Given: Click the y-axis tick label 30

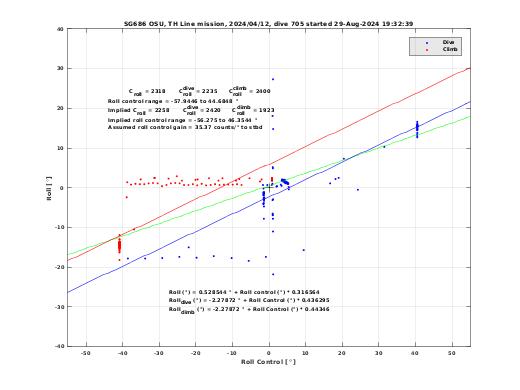Looking at the screenshot, I should [60, 68].
